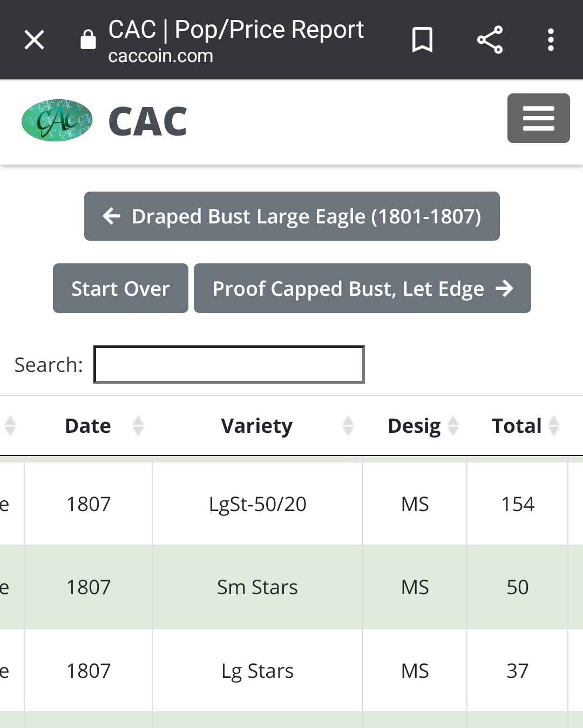This screenshot has height=728, width=583.
Task: Select the 1807 LgSt-50/20 row
Action: (x=291, y=504)
